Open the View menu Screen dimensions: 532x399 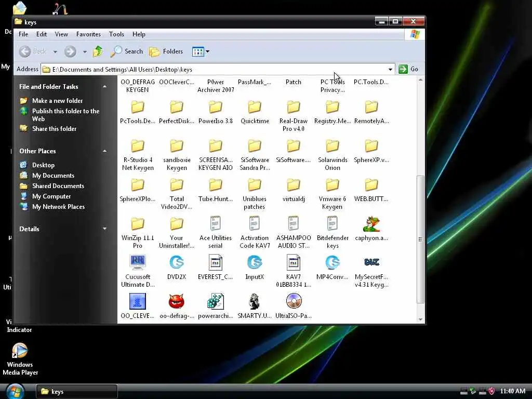pos(61,34)
